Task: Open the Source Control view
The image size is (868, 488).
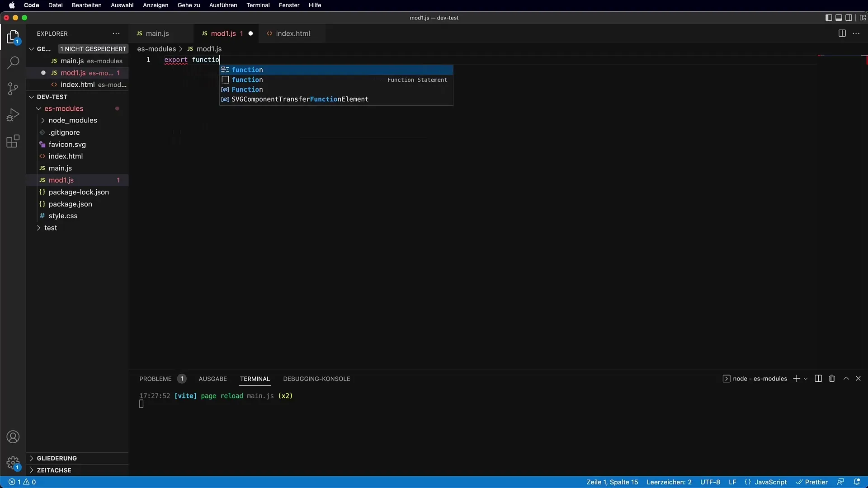Action: coord(13,89)
